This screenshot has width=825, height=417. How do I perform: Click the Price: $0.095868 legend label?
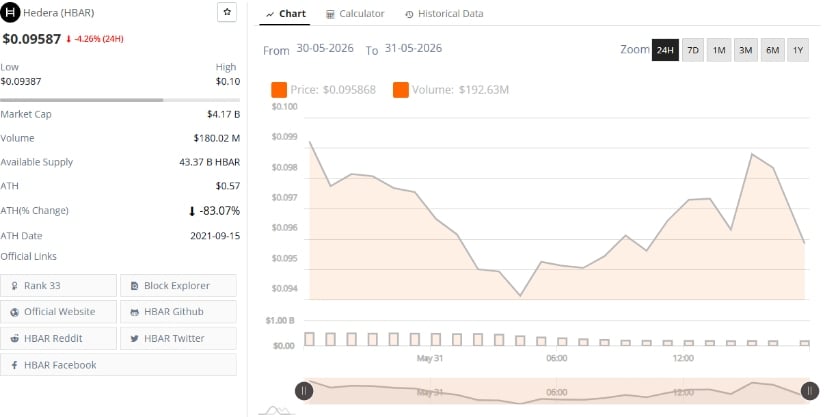pyautogui.click(x=333, y=90)
